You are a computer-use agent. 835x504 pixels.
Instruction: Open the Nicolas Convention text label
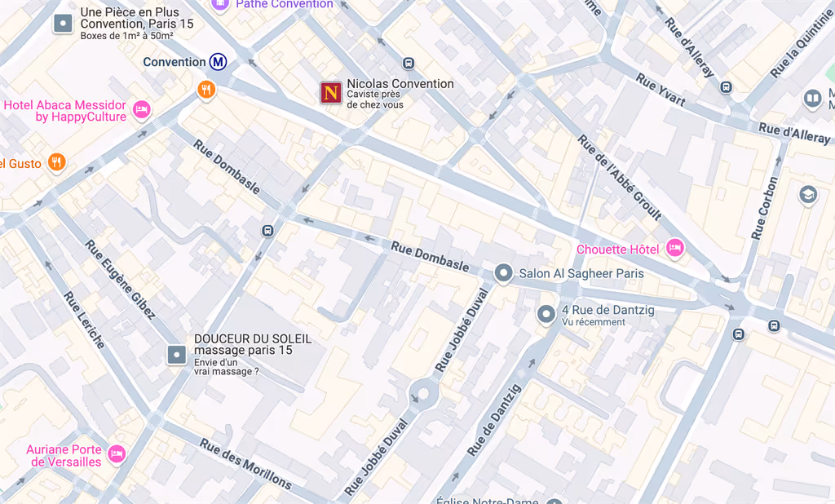coord(400,84)
